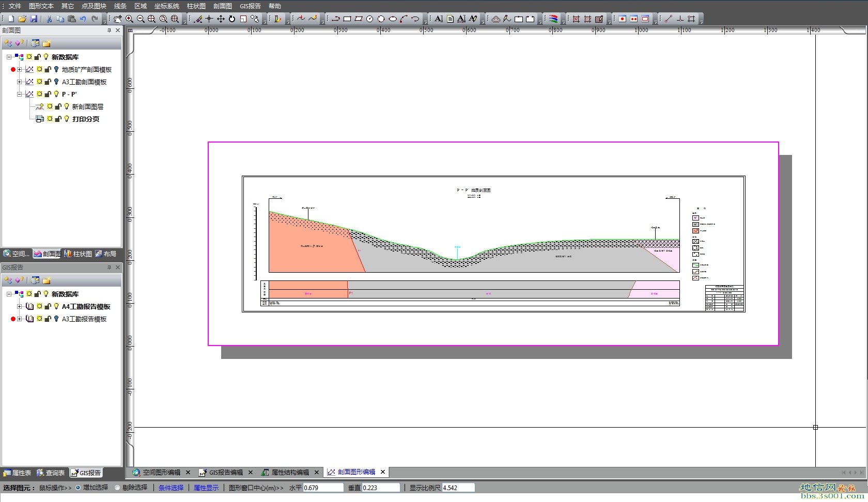Switch to the 属性结构编辑 tab
868x502 pixels.
[290, 472]
